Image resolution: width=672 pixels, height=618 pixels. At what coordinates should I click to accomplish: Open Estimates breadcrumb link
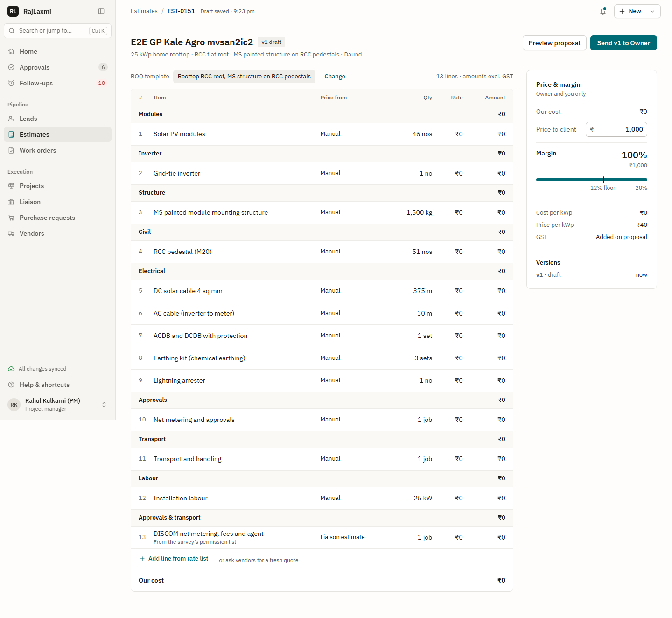coord(144,11)
